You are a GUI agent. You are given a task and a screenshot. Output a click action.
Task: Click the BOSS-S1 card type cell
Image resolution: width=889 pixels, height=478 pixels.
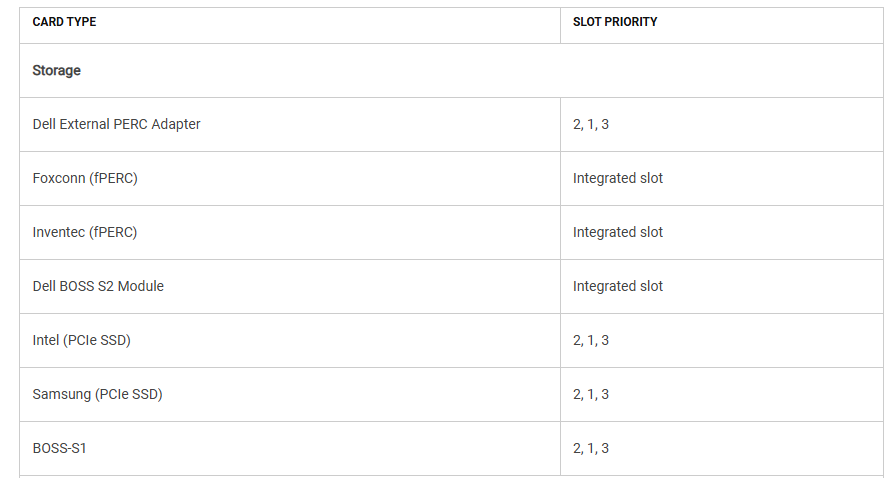59,449
